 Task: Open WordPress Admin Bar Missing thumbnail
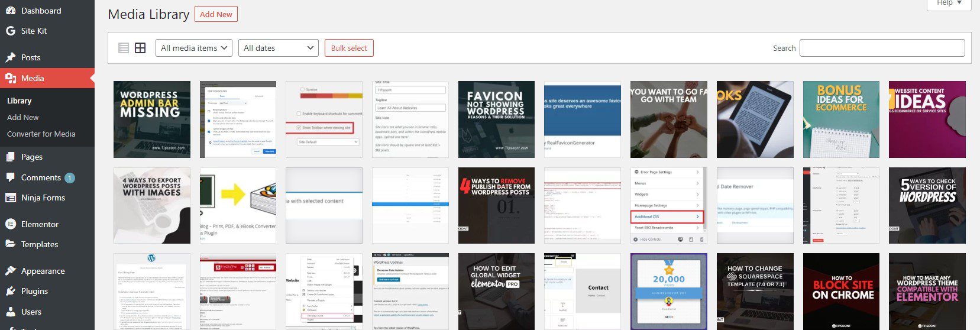coord(152,119)
